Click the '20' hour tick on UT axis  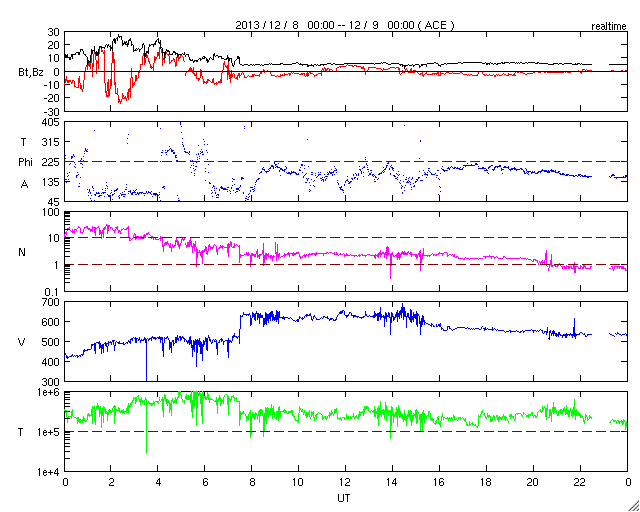coord(533,482)
